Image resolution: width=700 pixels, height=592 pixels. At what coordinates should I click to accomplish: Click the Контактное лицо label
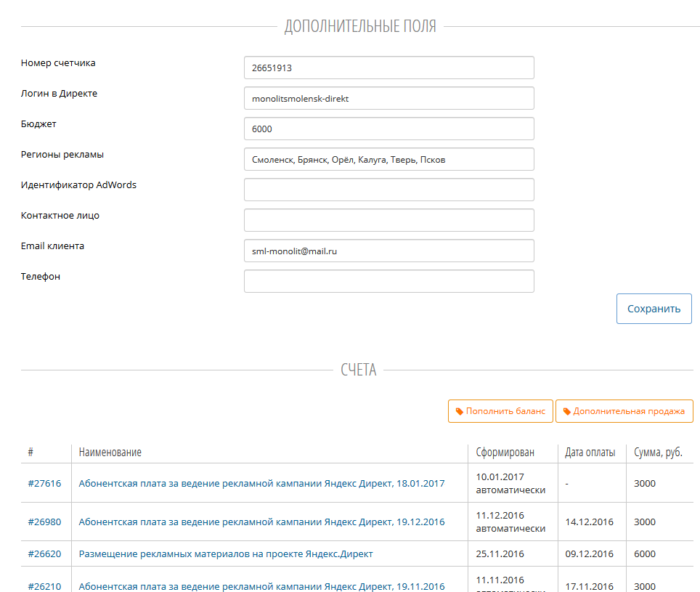(x=60, y=216)
